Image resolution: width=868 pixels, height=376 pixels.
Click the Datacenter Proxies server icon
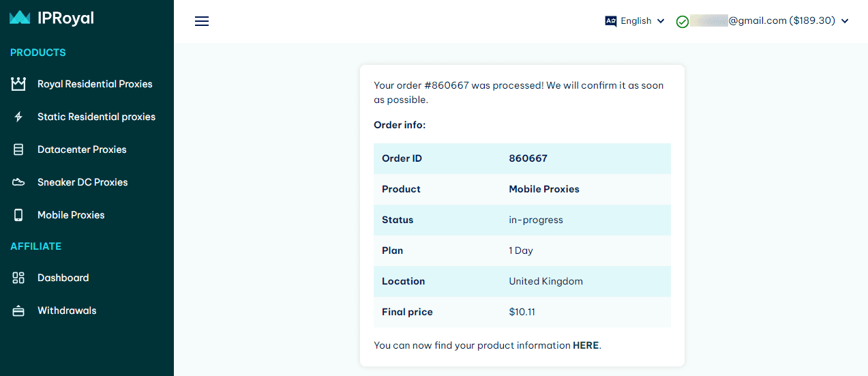[x=18, y=149]
